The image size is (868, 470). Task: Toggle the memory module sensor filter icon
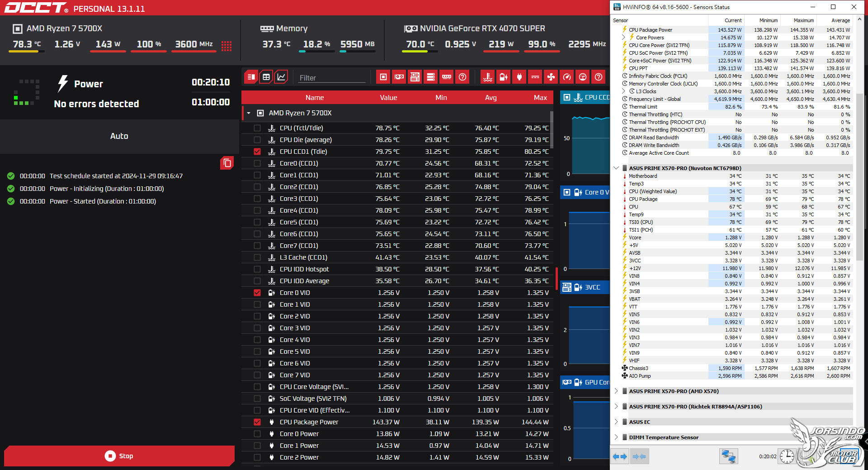(x=447, y=77)
